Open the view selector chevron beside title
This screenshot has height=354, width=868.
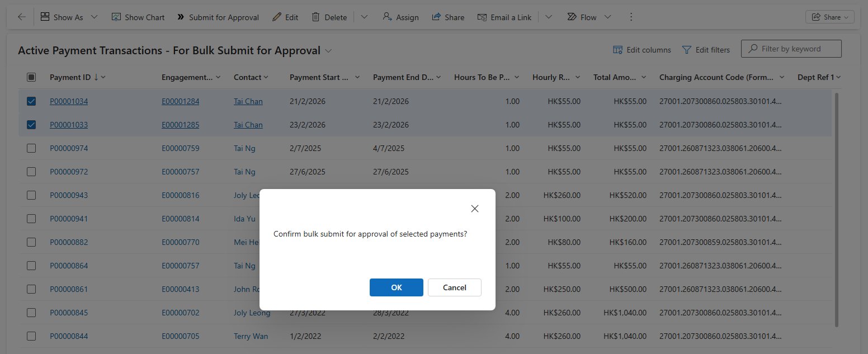(329, 51)
